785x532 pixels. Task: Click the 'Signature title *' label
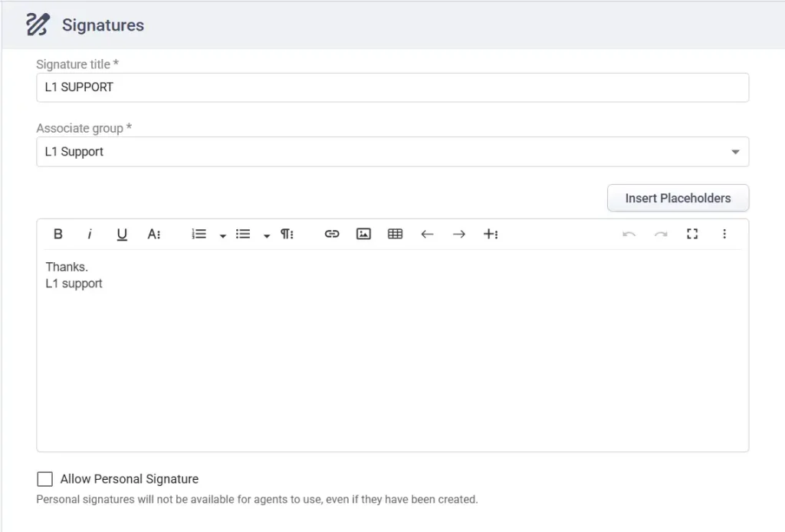(77, 64)
